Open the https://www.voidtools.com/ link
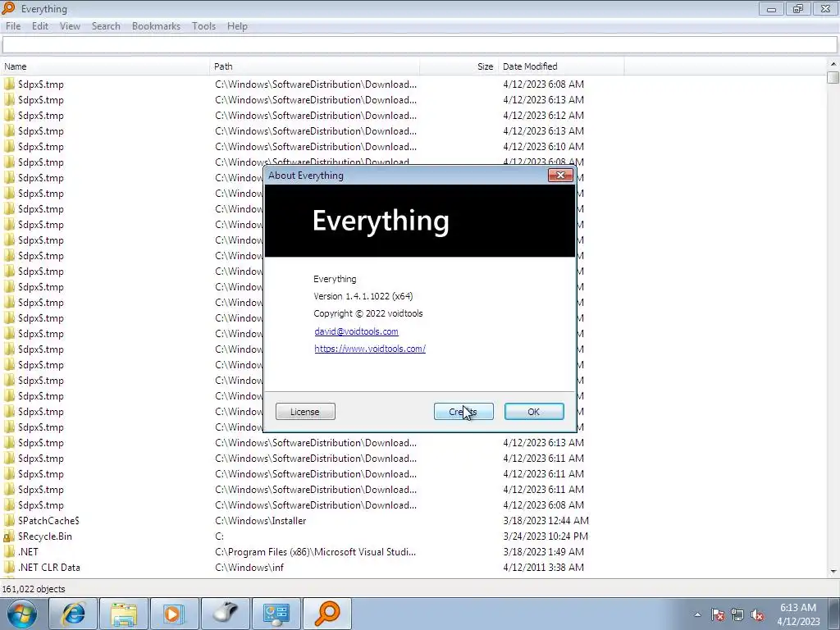Image resolution: width=840 pixels, height=630 pixels. tap(370, 349)
